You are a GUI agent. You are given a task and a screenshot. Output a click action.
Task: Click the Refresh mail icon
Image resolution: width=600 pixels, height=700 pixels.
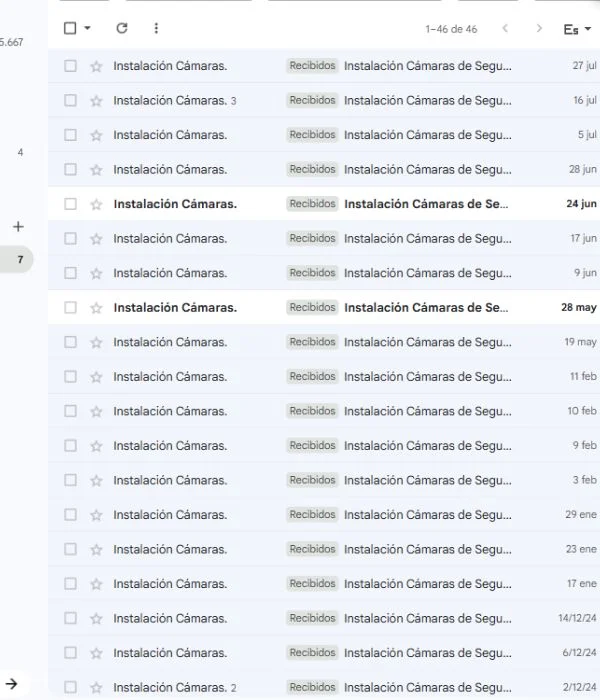click(x=122, y=29)
